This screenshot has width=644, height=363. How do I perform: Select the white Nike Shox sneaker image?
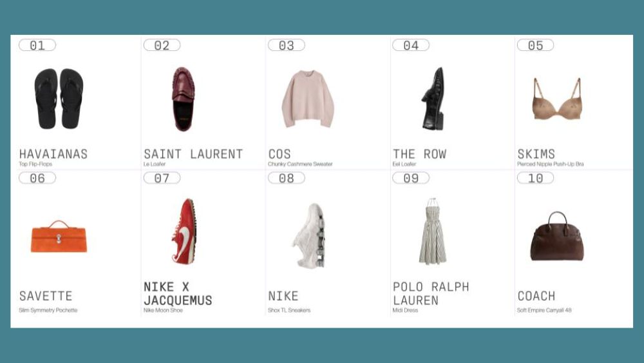point(309,235)
